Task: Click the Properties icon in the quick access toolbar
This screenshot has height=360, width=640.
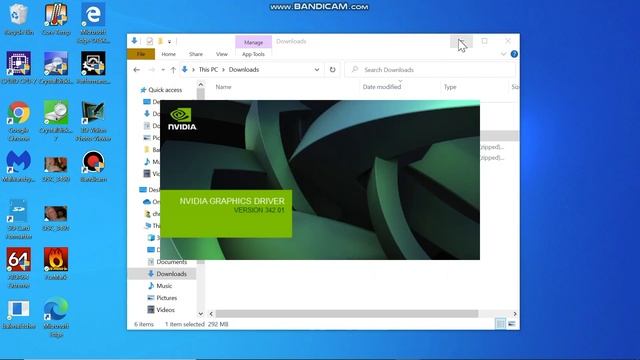Action: click(x=149, y=41)
